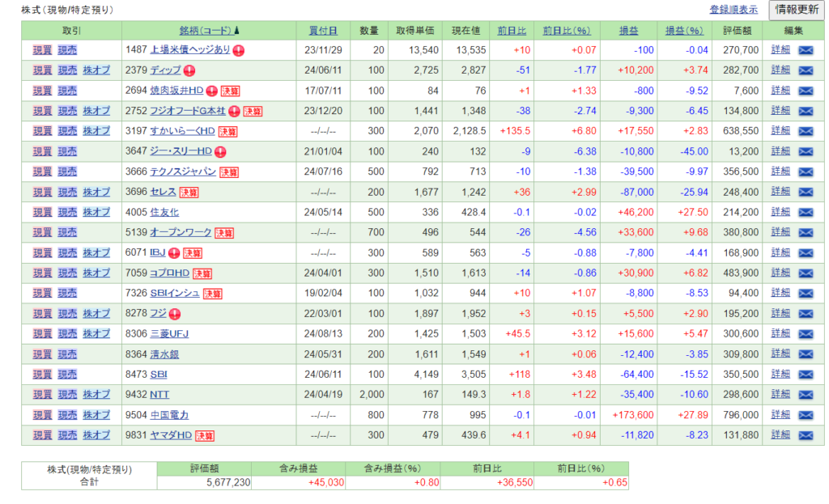
Task: Open 株オプ for 中国電力
Action: (96, 414)
